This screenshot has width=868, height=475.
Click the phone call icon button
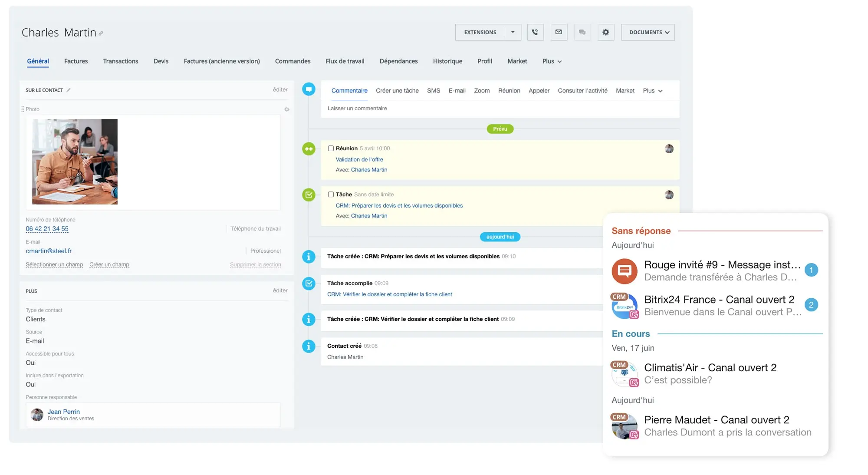coord(535,32)
